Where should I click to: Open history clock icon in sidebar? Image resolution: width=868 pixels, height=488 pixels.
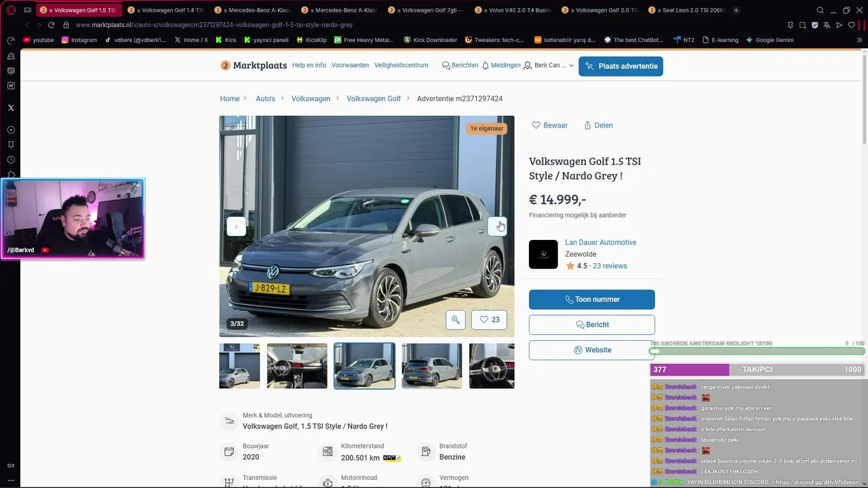pyautogui.click(x=11, y=160)
